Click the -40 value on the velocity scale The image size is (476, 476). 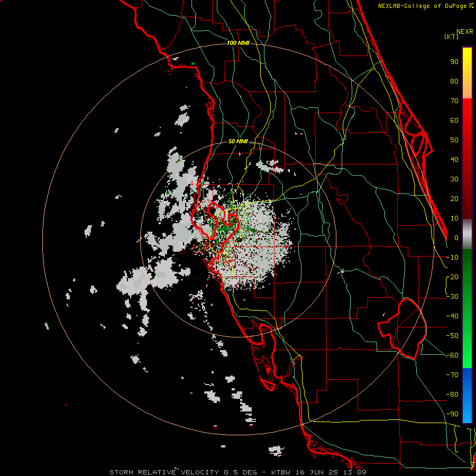click(452, 316)
